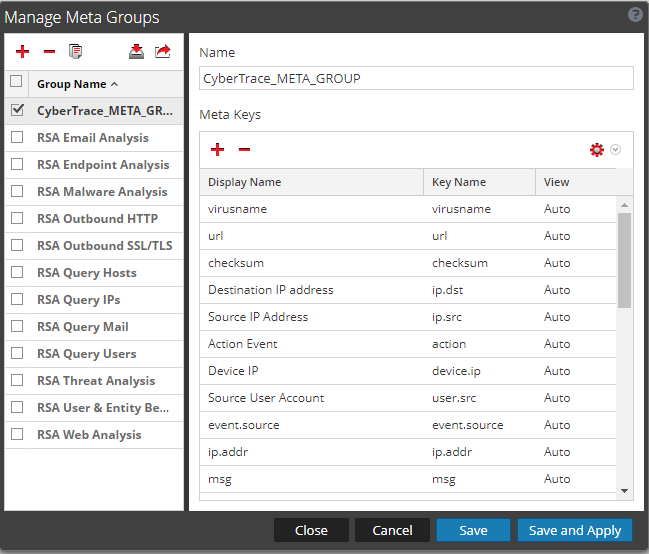Select RSA Threat Analysis group
The width and height of the screenshot is (649, 554).
click(x=96, y=381)
